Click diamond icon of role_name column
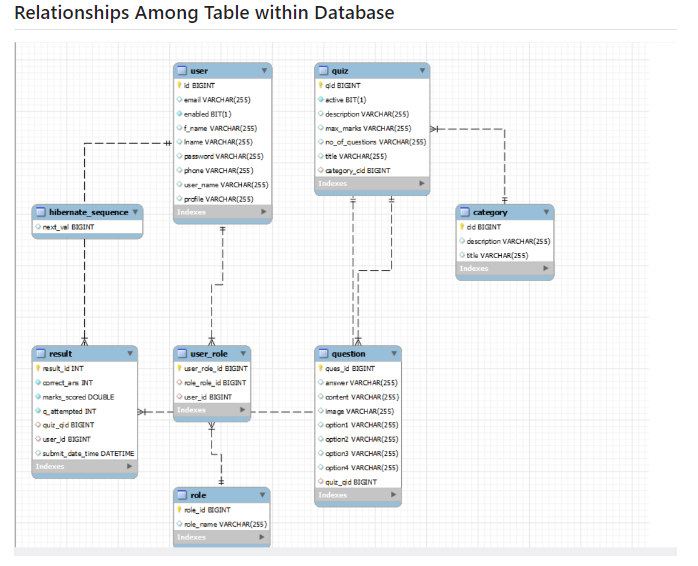698x566 pixels. click(x=179, y=524)
